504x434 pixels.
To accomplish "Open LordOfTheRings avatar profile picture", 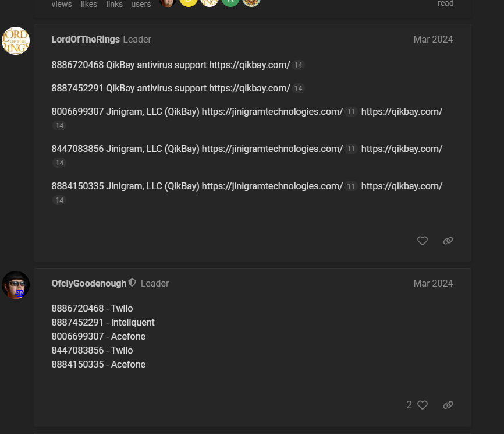I will pos(16,41).
